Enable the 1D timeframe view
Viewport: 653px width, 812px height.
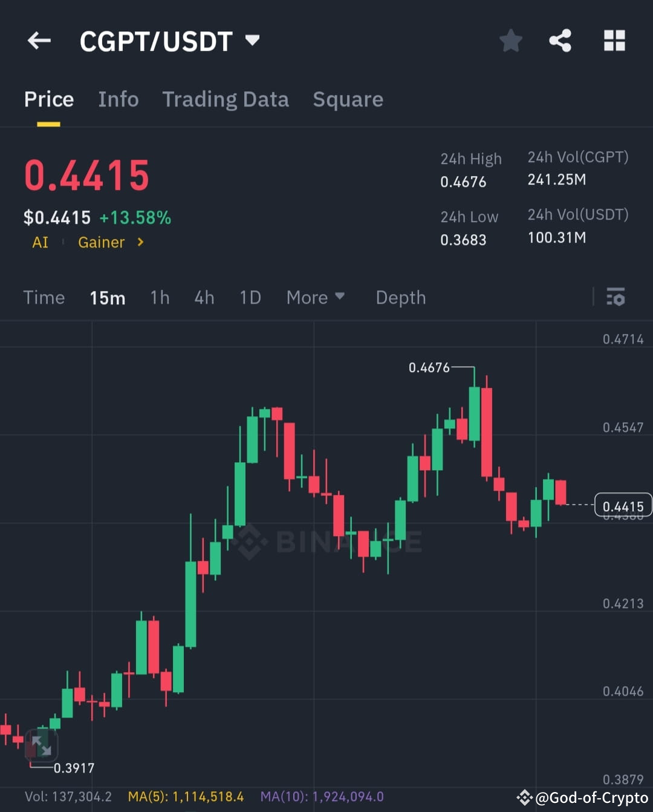(250, 297)
